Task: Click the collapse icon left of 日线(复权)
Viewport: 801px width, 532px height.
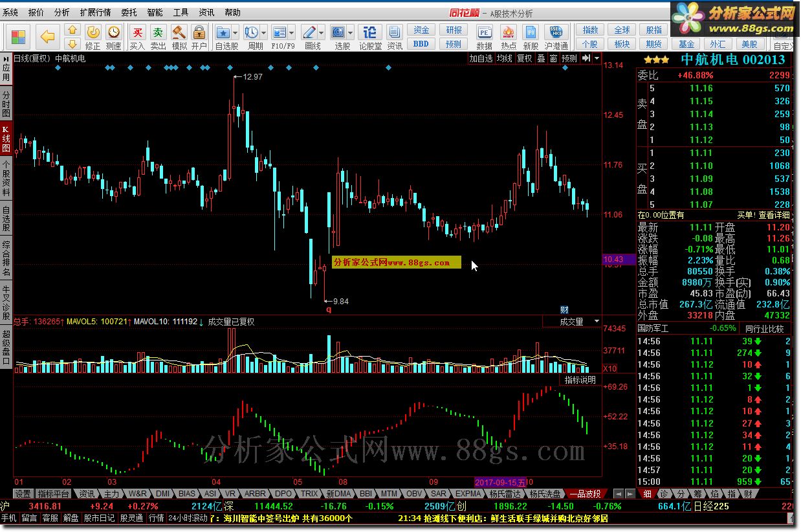Action: [x=6, y=58]
